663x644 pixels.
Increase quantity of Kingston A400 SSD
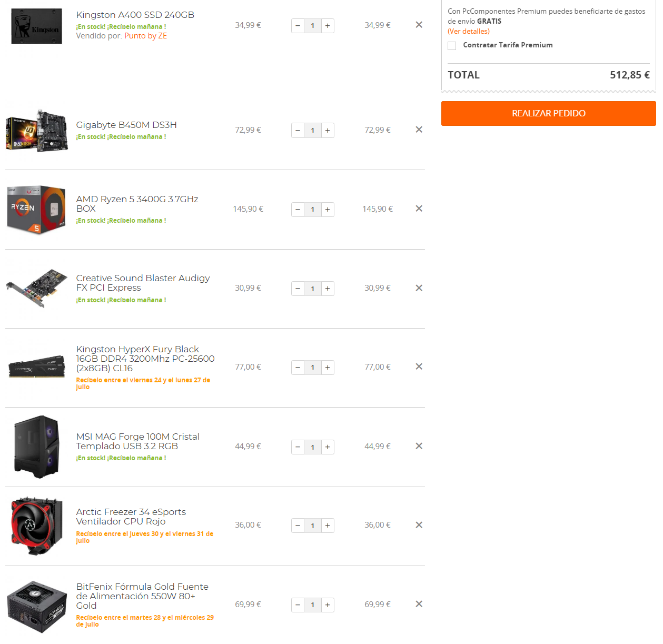pos(328,25)
